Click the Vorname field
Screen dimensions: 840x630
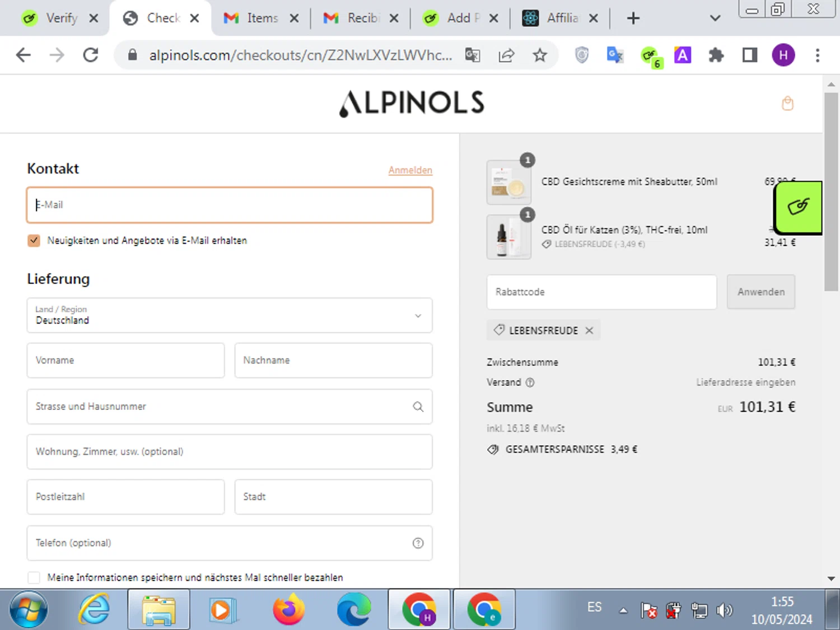[x=125, y=360]
